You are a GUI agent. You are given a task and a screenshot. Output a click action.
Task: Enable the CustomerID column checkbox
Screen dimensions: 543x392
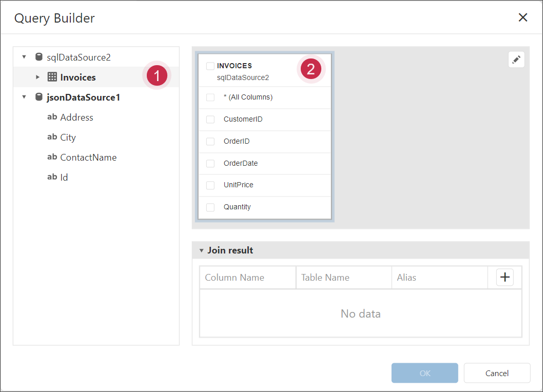[x=210, y=120]
